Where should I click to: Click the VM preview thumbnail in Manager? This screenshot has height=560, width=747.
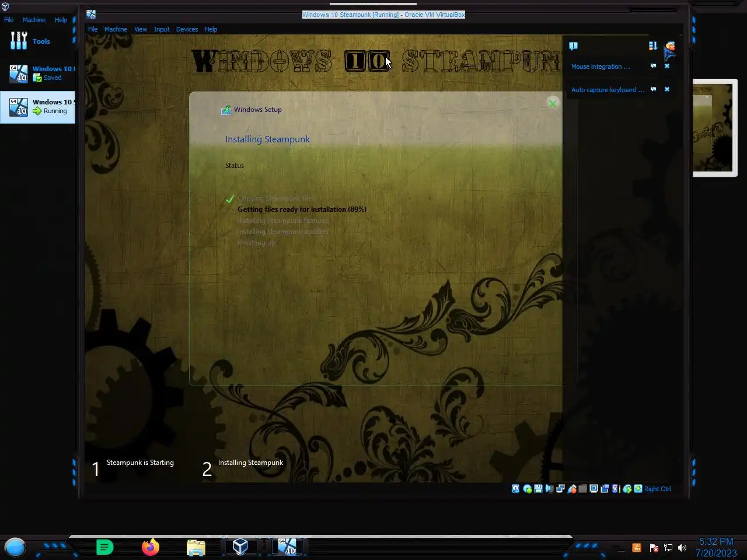(x=715, y=128)
